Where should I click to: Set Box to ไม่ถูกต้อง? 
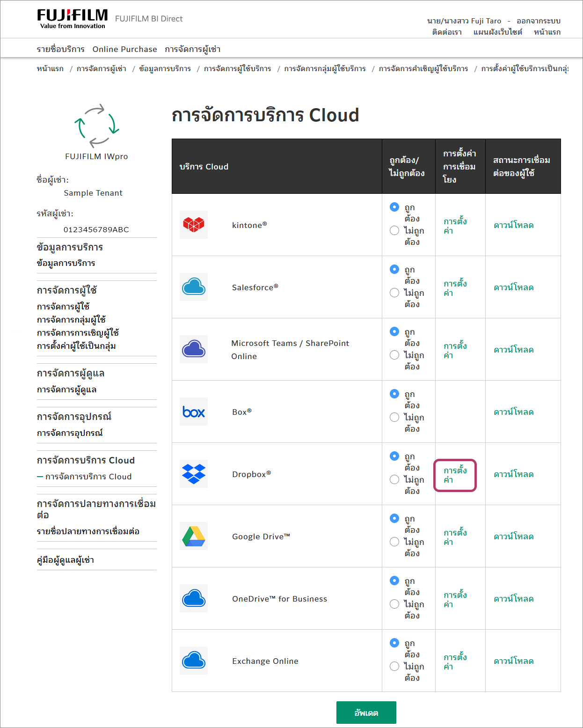(x=394, y=417)
